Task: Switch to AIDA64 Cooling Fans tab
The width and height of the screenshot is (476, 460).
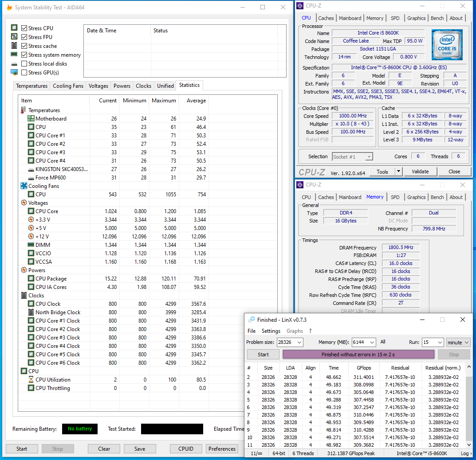Action: click(x=68, y=86)
